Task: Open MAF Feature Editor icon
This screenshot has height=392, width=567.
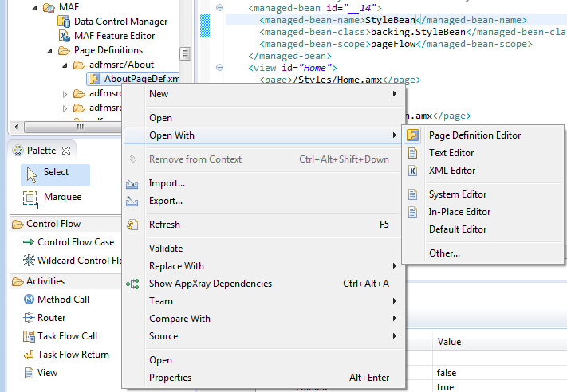Action: point(64,36)
